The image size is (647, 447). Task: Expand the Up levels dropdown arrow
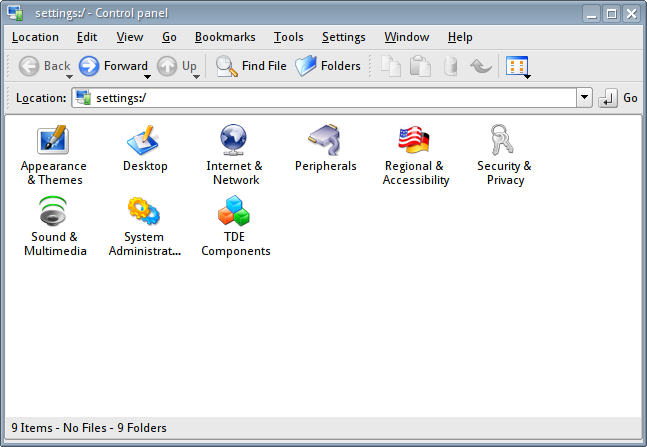(x=196, y=77)
